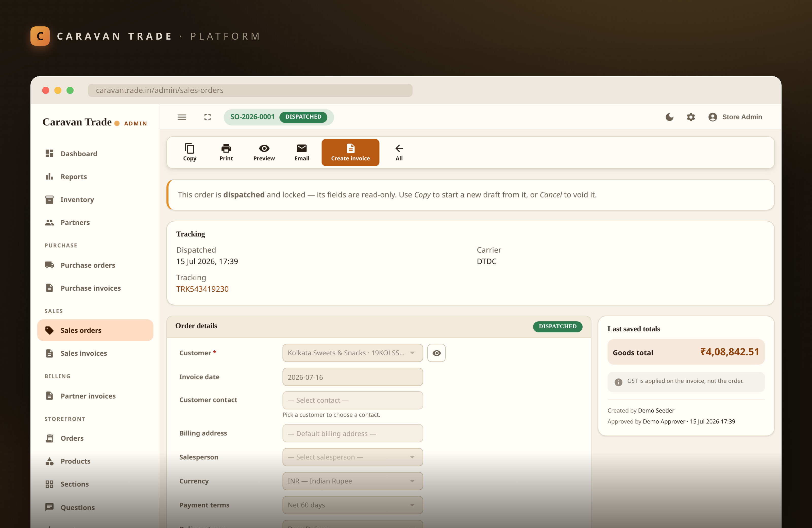812x528 pixels.
Task: Click dispatched time 15 Jul 2026, 17:39
Action: tap(207, 261)
